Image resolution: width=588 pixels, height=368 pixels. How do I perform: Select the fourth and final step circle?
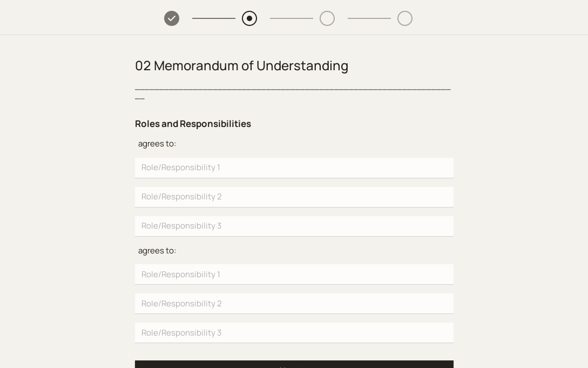point(405,18)
